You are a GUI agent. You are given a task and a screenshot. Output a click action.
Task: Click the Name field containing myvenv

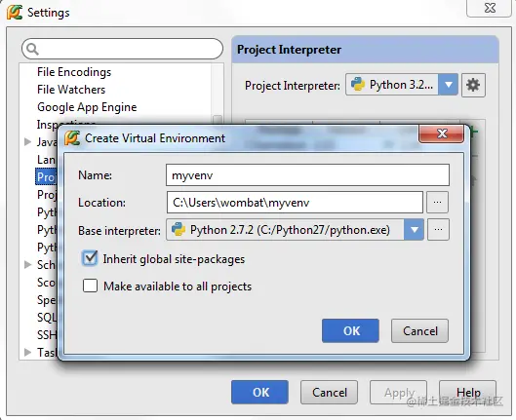pyautogui.click(x=307, y=174)
